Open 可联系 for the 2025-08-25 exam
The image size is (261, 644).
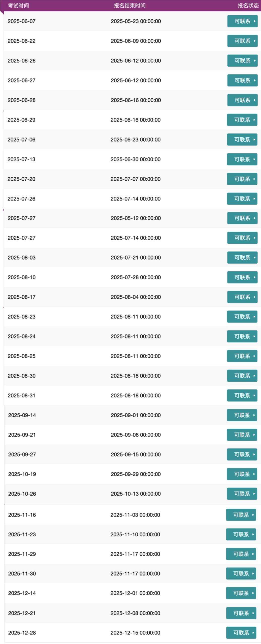[242, 356]
